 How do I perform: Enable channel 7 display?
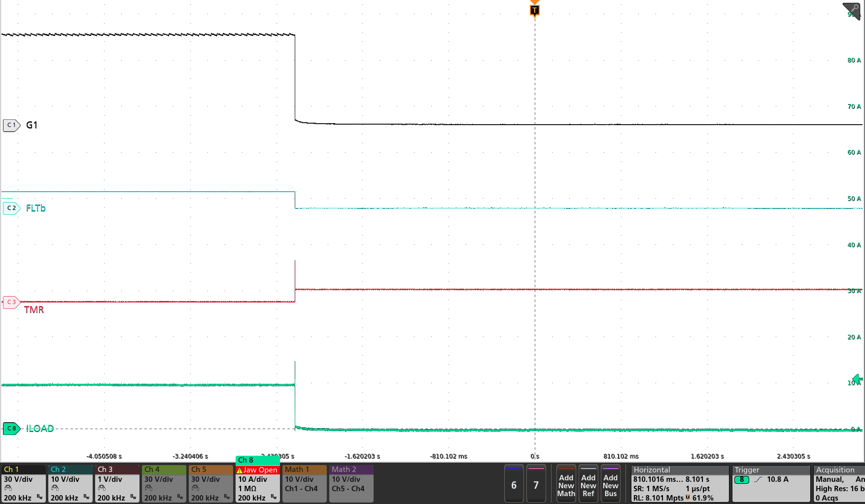point(536,485)
